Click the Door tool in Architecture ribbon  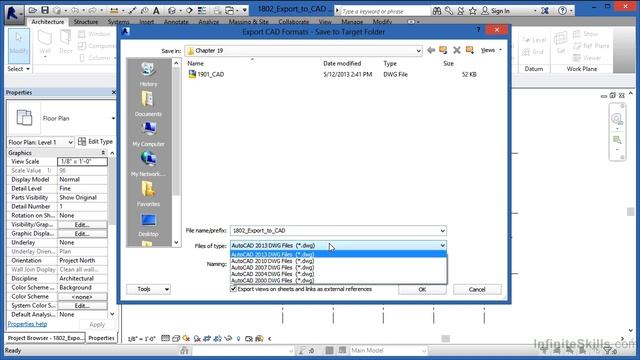coord(66,43)
